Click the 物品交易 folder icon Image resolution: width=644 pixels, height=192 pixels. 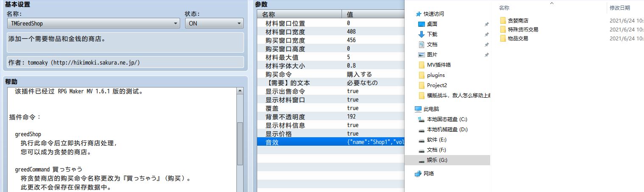[x=503, y=38]
